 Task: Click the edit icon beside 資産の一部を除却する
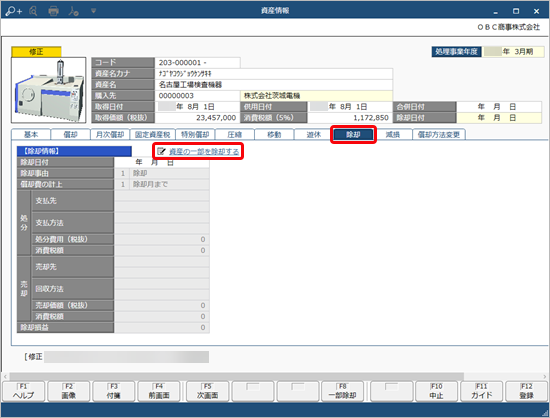[x=161, y=151]
